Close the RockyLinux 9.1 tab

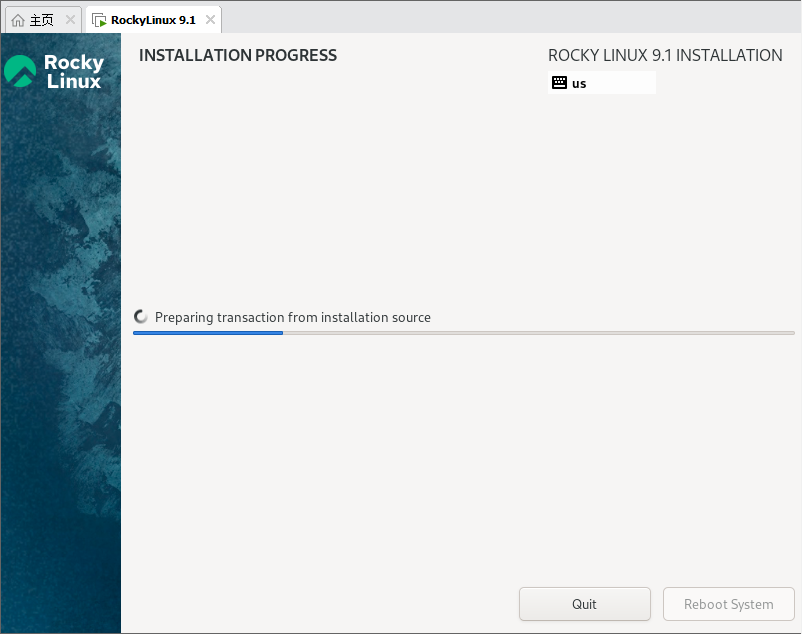pos(210,18)
